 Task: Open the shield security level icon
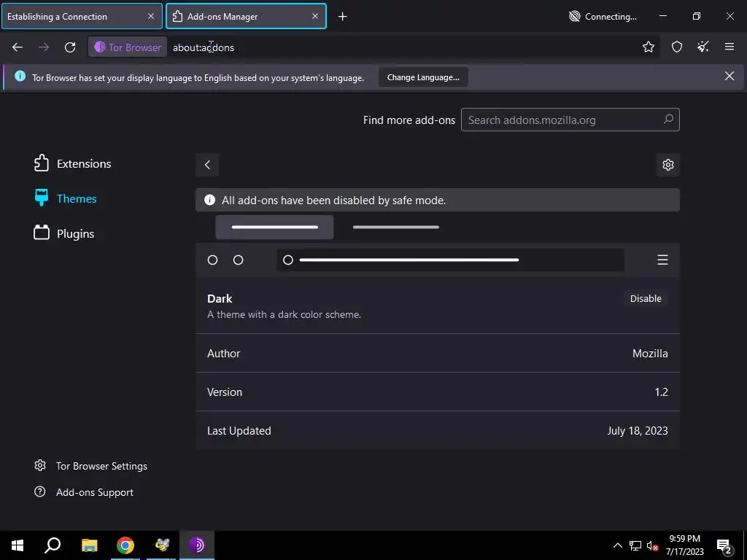(x=677, y=47)
